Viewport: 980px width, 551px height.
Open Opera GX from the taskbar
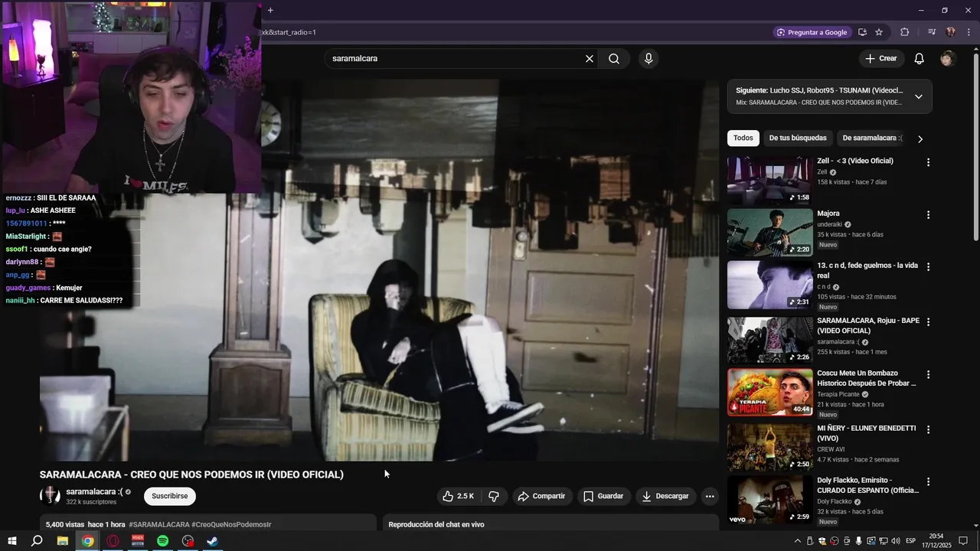pyautogui.click(x=113, y=541)
